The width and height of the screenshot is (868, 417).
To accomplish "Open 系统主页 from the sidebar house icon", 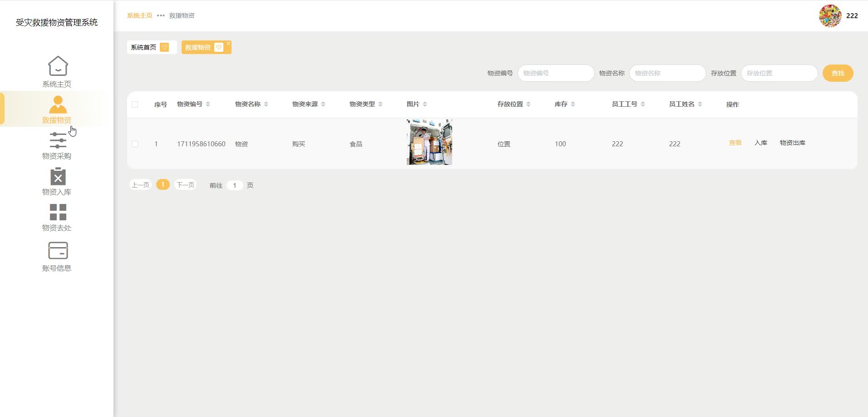I will tap(58, 66).
